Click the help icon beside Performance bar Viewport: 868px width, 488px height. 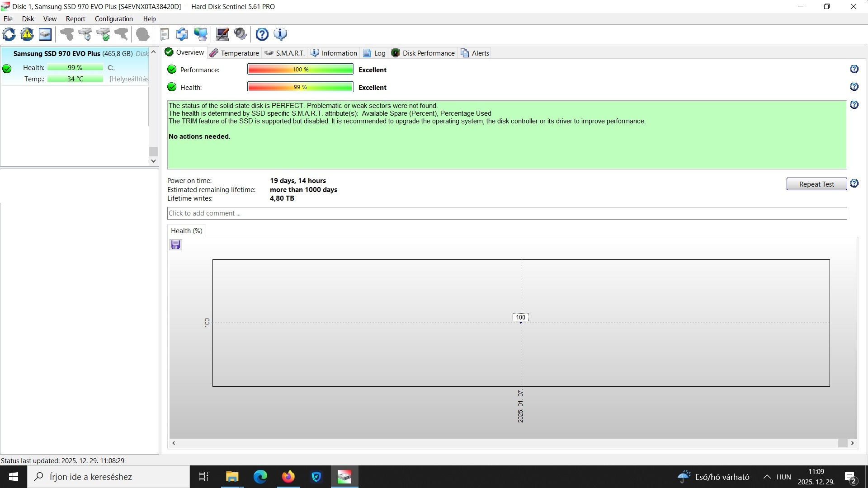click(x=854, y=69)
